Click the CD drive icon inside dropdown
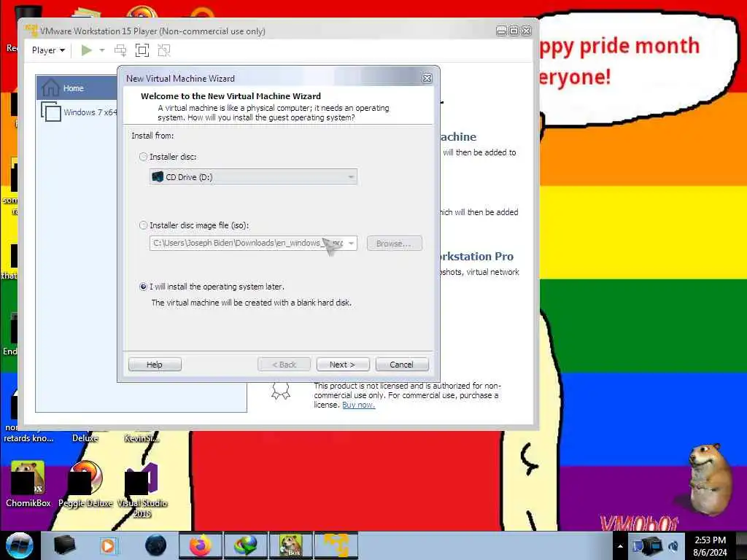 click(x=158, y=176)
